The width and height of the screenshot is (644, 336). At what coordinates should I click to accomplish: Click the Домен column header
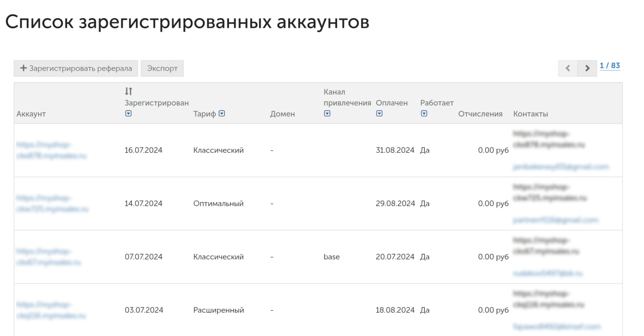coord(283,114)
